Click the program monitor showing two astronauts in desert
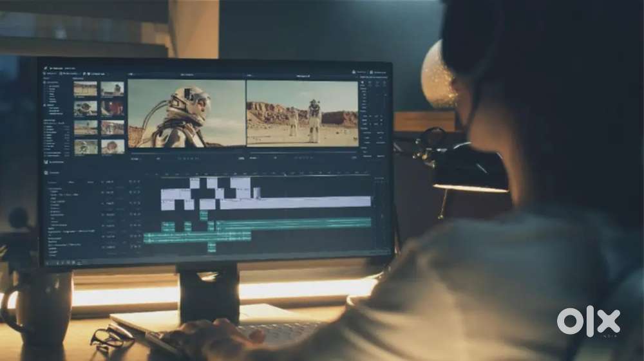Viewport: 644px width, 361px height. tap(302, 113)
